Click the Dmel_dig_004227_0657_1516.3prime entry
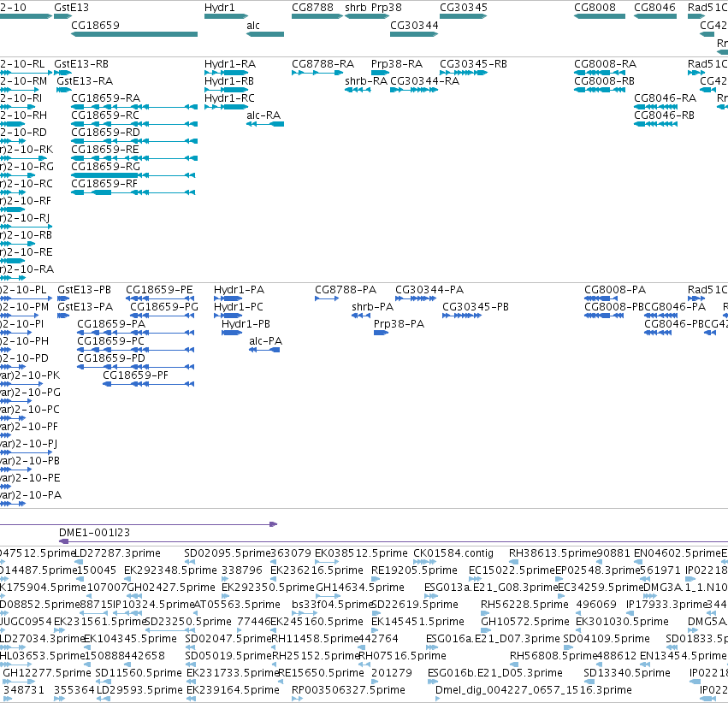This screenshot has height=703, width=728. (x=437, y=699)
